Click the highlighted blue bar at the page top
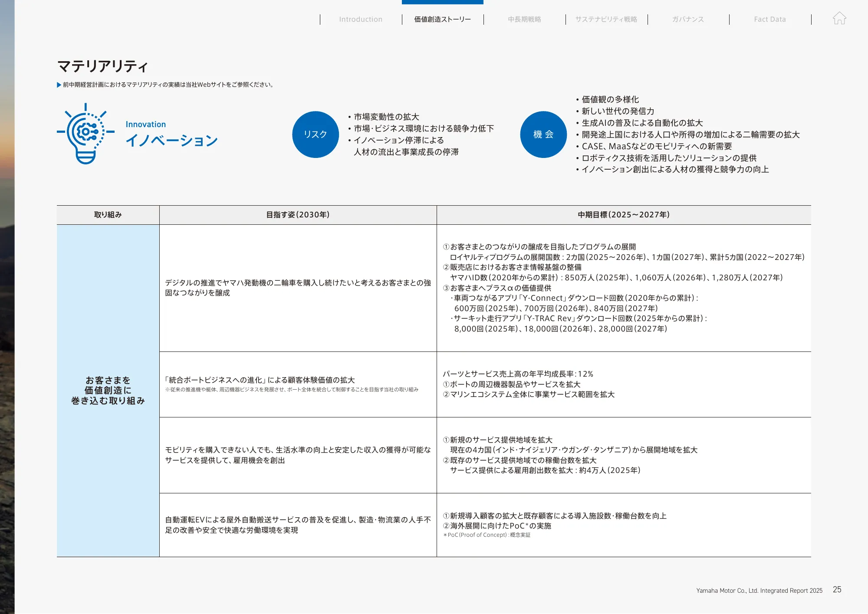The height and width of the screenshot is (614, 868). tap(441, 2)
